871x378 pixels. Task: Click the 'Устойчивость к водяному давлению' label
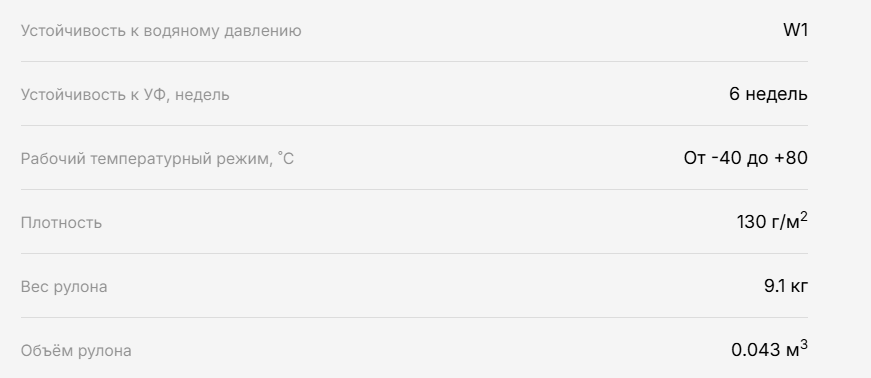coord(161,31)
